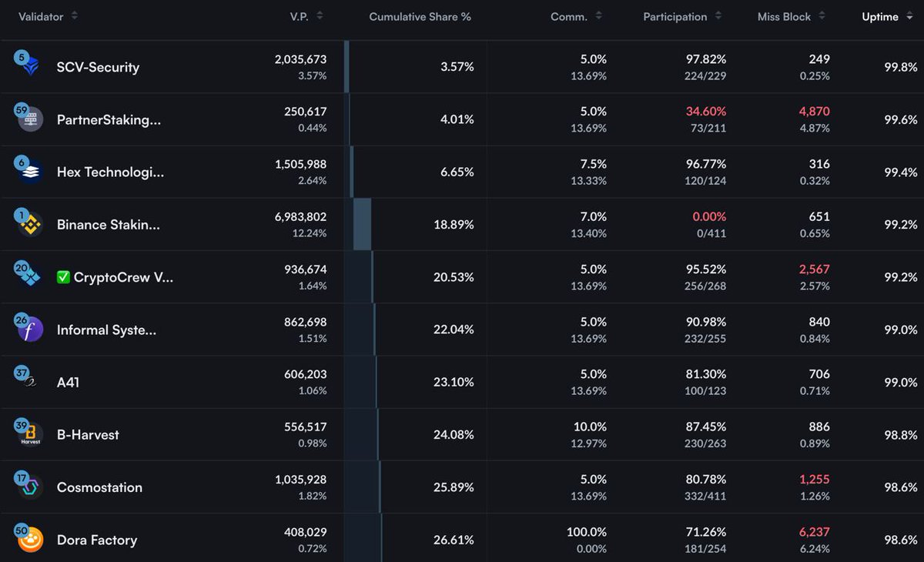Open the B-Harvest validator logo
Viewport: 924px width, 562px height.
tap(32, 434)
